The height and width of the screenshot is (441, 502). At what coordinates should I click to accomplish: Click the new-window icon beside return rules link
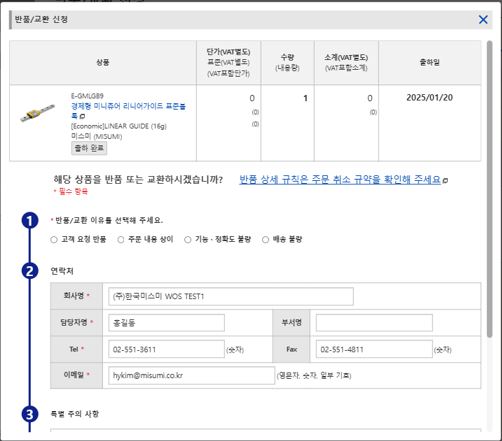[445, 180]
